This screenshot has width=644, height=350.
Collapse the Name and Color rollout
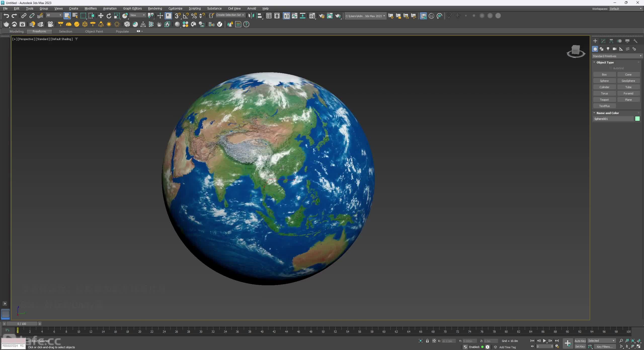point(608,113)
